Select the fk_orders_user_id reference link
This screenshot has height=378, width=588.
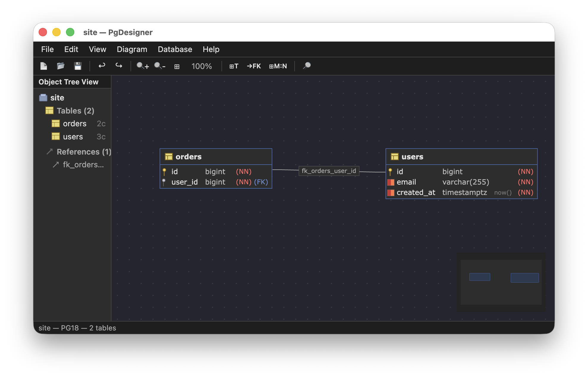(x=328, y=171)
